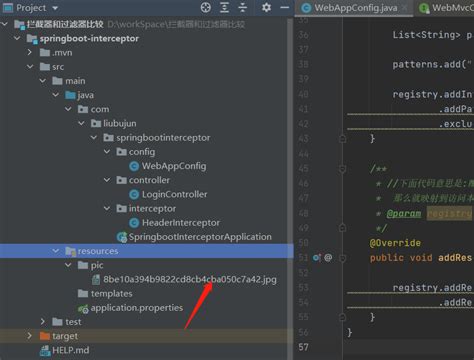Screen dimensions: 474x360
Task: Click the WebAppConfig class icon
Action: point(134,166)
